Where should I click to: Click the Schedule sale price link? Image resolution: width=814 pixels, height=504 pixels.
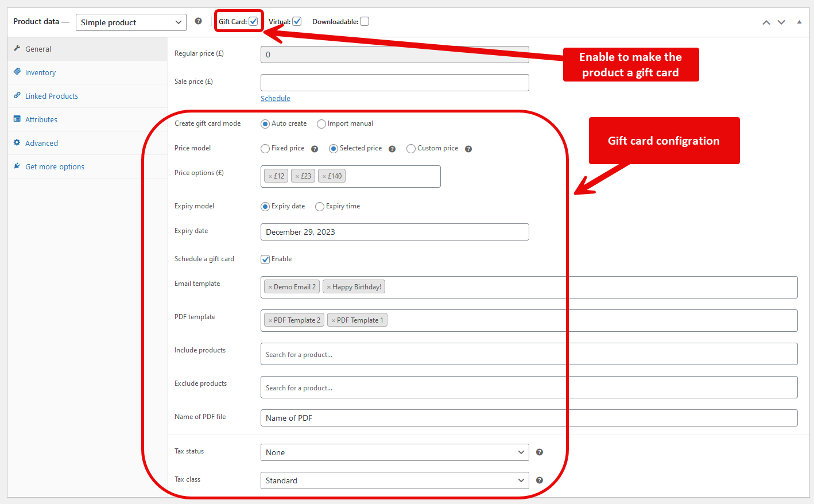276,99
